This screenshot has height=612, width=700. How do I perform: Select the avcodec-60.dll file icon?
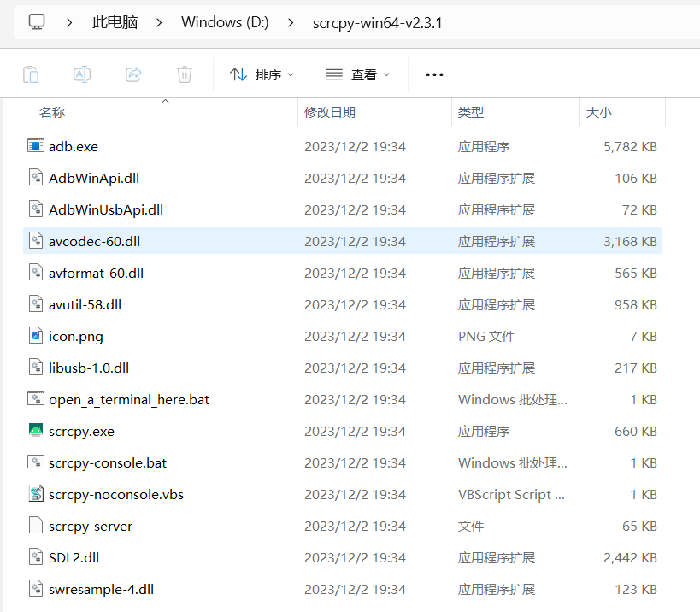pos(36,240)
